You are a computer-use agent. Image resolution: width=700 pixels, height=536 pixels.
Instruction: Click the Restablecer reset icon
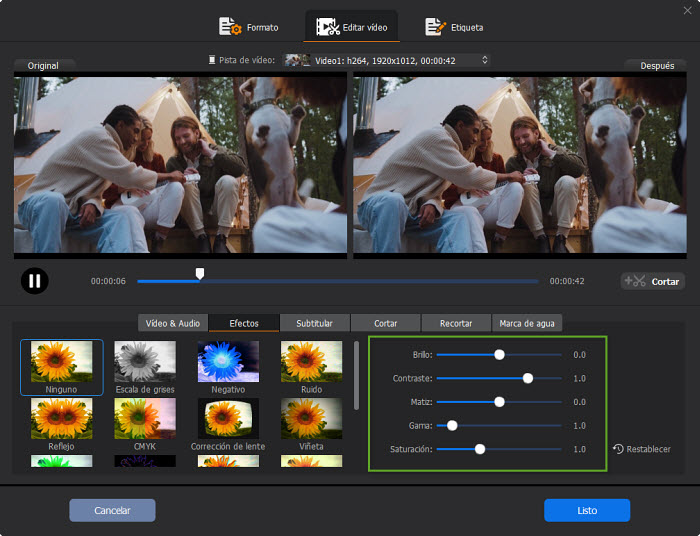coord(619,449)
